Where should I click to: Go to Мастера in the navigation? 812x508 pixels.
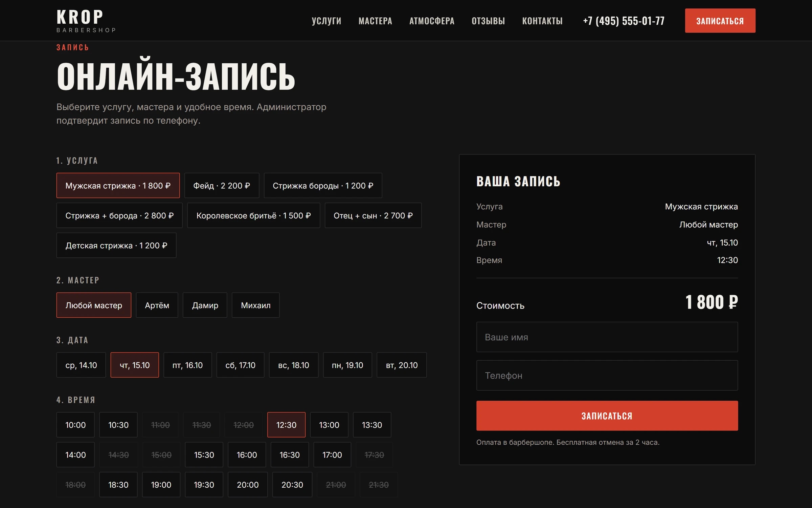coord(375,21)
